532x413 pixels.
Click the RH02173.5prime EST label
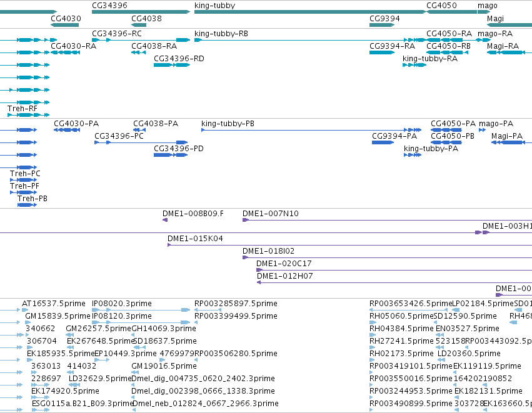click(x=401, y=354)
